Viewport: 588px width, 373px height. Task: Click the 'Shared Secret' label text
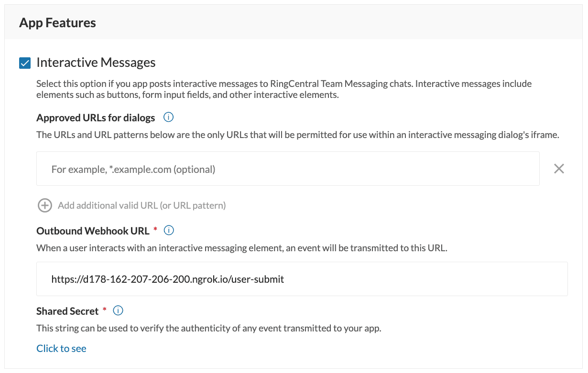click(x=67, y=311)
